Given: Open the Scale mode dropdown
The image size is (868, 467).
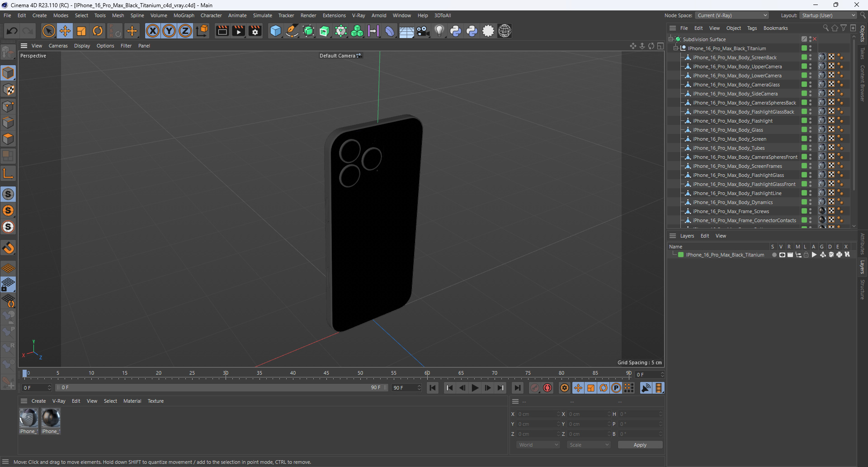Looking at the screenshot, I should point(589,445).
